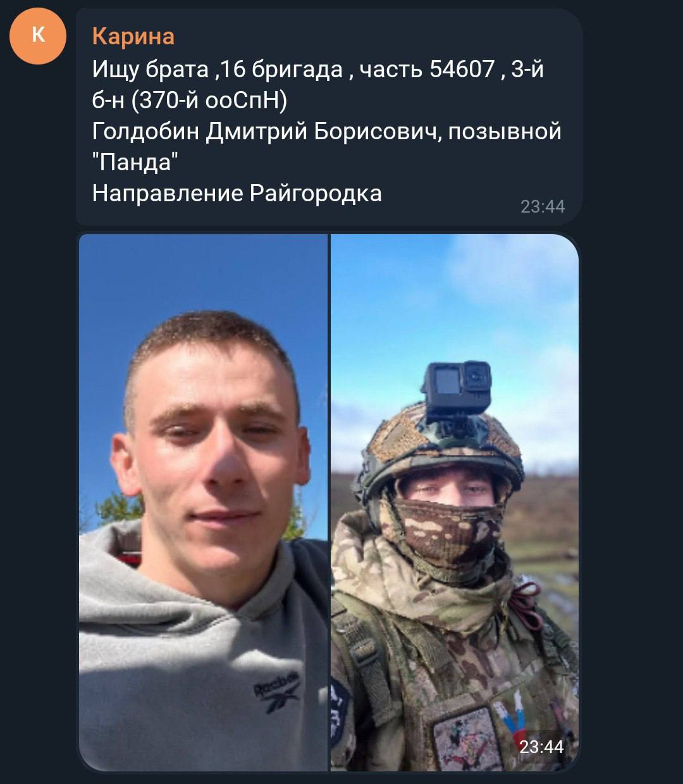The height and width of the screenshot is (784, 683).
Task: Click the unit number "часть 54607" text
Action: (x=427, y=69)
